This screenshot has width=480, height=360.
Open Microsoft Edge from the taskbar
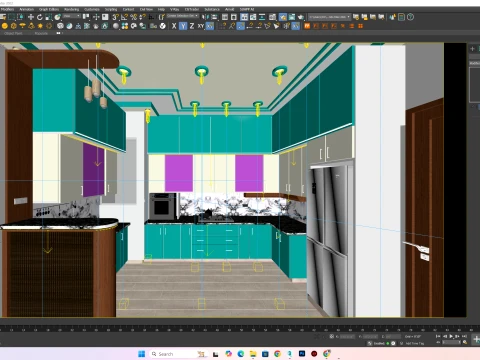241,354
